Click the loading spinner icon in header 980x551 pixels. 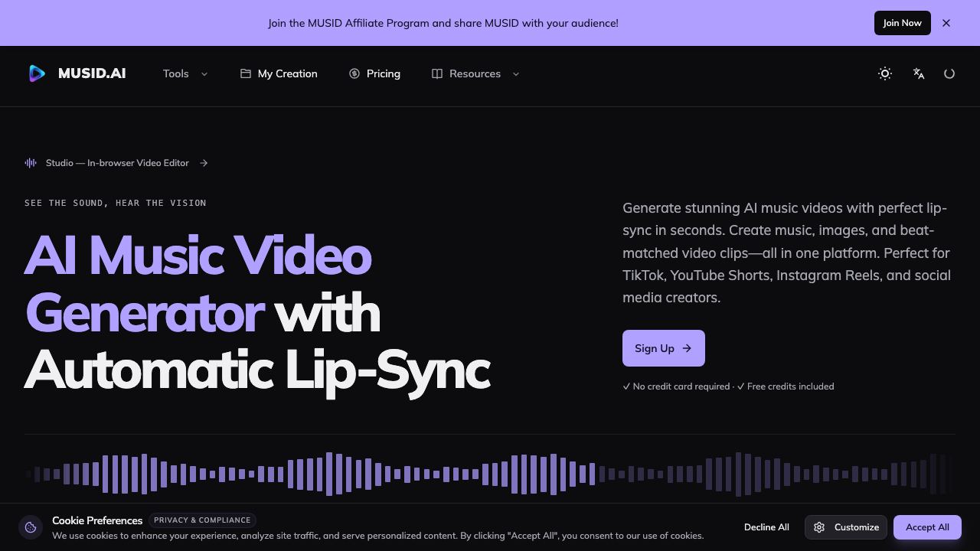(949, 73)
